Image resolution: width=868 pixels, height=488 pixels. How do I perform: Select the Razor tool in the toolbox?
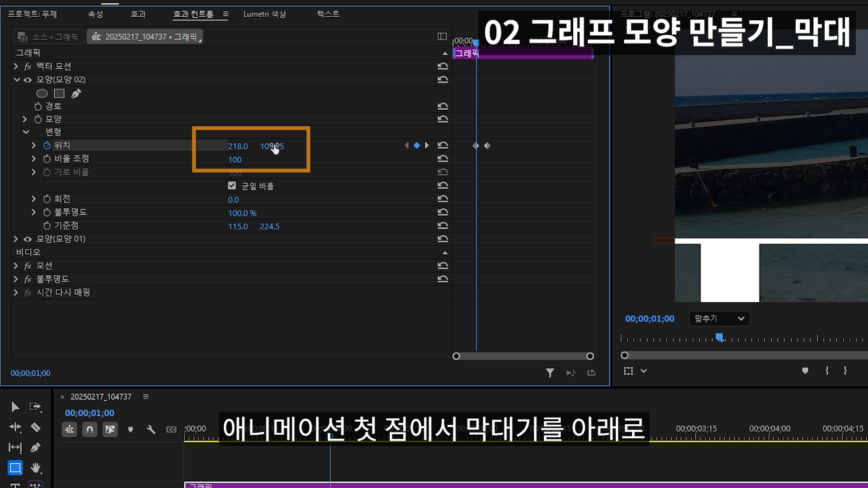point(36,427)
